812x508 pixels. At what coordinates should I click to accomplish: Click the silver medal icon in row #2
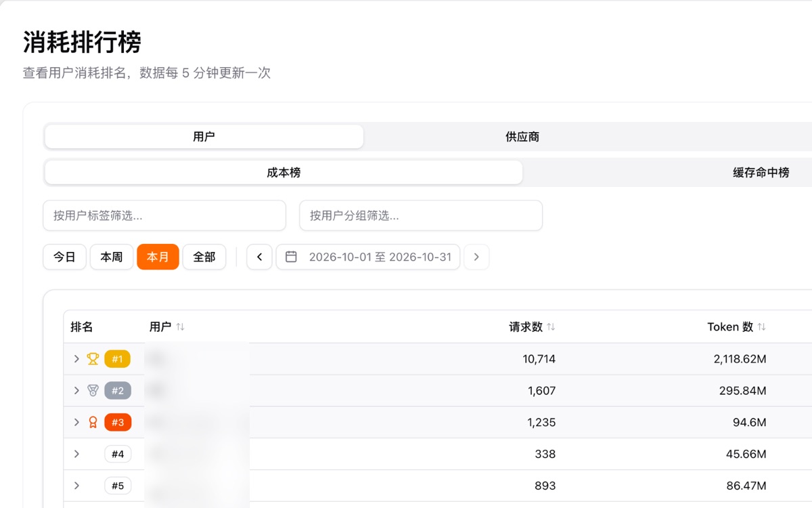click(x=93, y=391)
